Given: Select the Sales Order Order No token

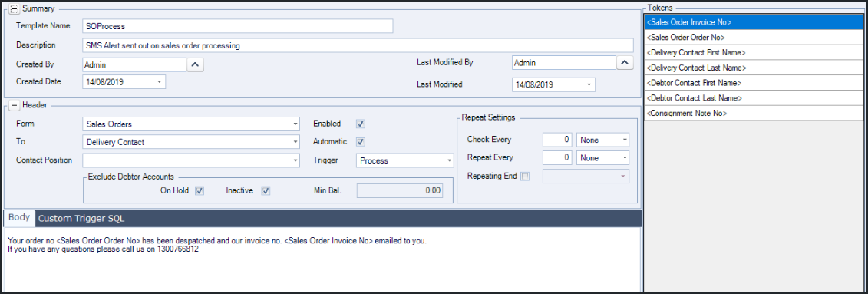Looking at the screenshot, I should [x=754, y=37].
